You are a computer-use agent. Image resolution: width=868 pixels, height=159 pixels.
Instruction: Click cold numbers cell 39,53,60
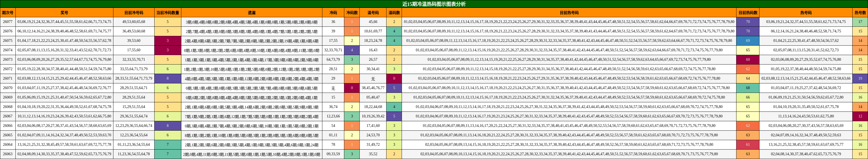tap(134, 41)
